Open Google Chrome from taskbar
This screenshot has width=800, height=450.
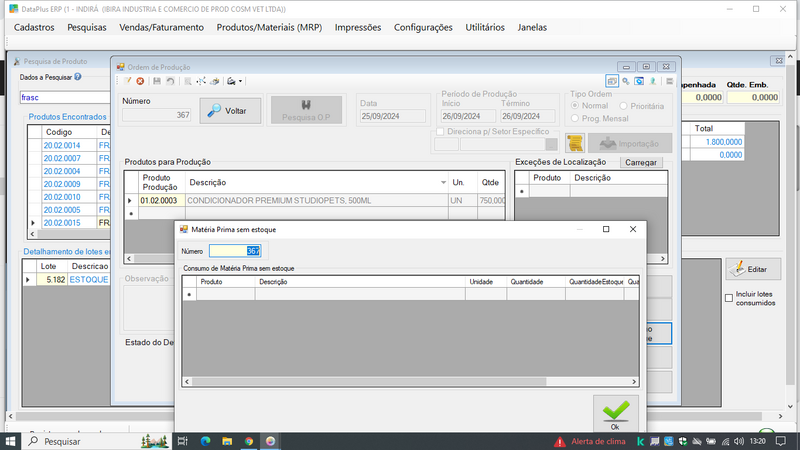[248, 441]
